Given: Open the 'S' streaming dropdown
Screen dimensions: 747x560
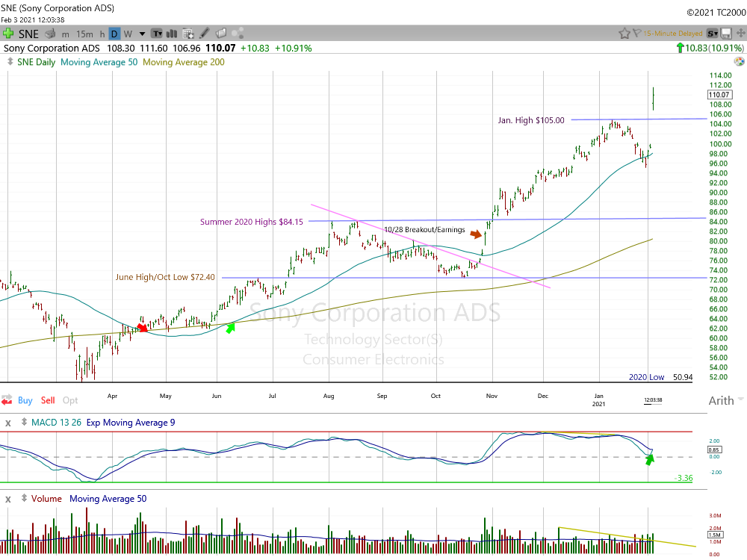Looking at the screenshot, I should (712, 34).
